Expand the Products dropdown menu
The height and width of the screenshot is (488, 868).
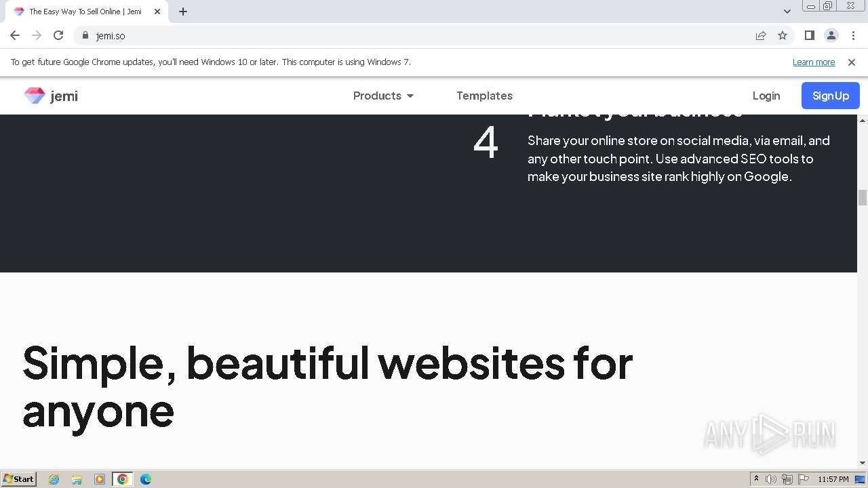point(383,96)
